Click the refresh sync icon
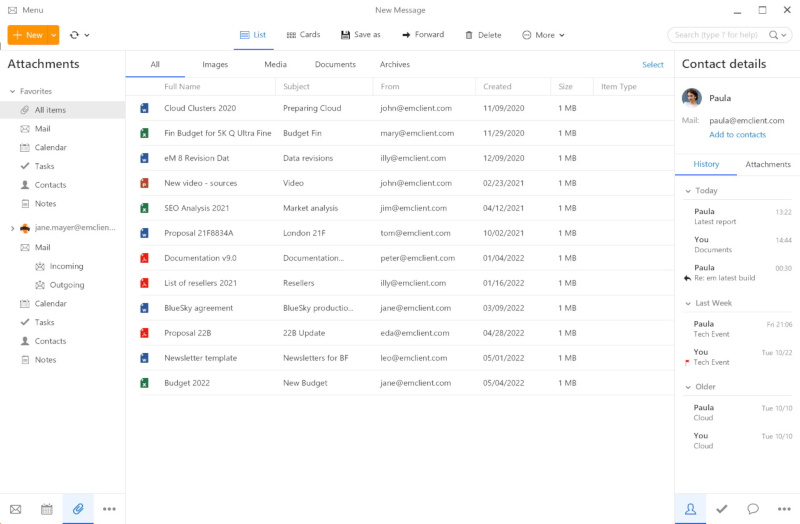The width and height of the screenshot is (800, 524). (74, 35)
